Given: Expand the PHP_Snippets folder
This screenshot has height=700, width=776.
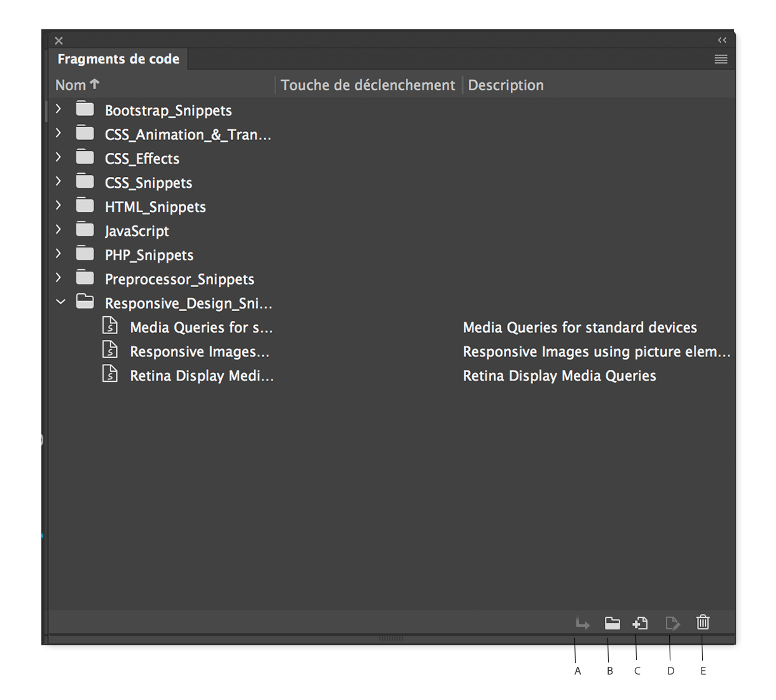Looking at the screenshot, I should [x=59, y=253].
